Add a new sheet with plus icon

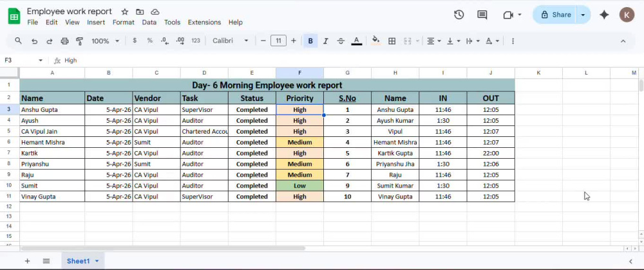(x=27, y=261)
